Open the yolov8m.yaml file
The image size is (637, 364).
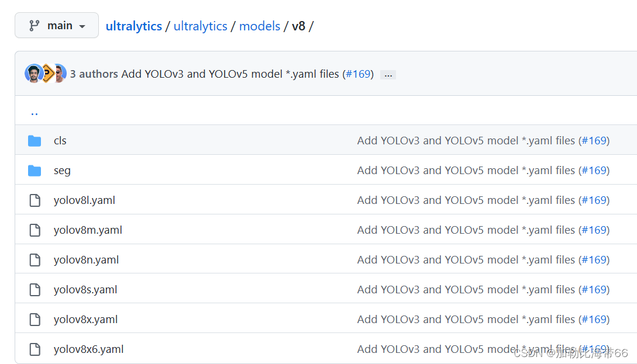pyautogui.click(x=88, y=230)
